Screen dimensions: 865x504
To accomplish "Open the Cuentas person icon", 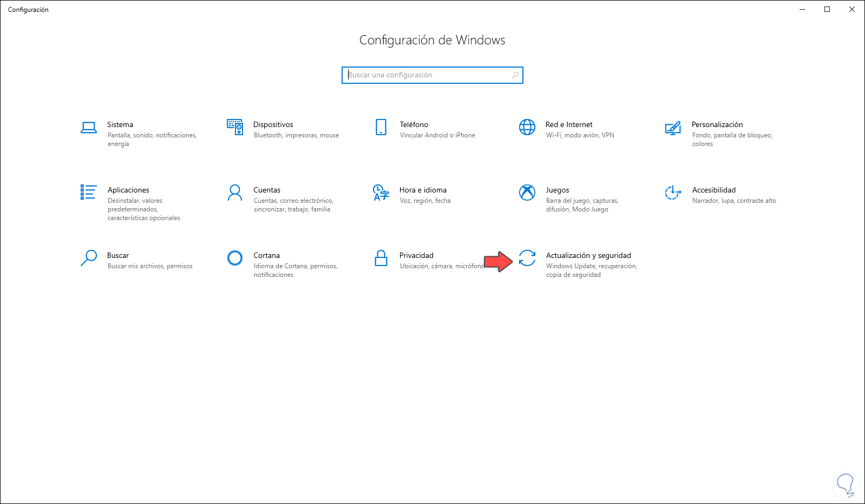I will tap(235, 193).
